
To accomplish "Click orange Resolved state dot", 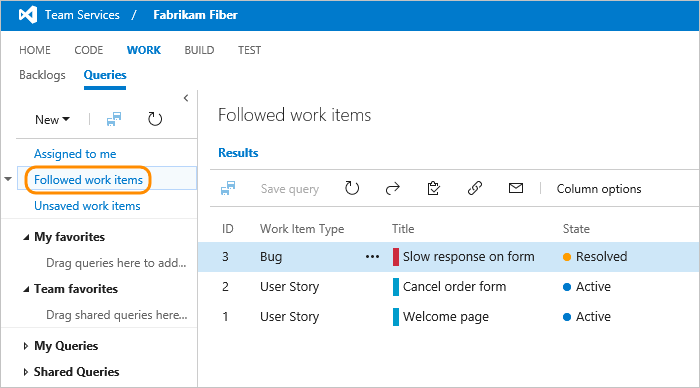I will pos(567,257).
